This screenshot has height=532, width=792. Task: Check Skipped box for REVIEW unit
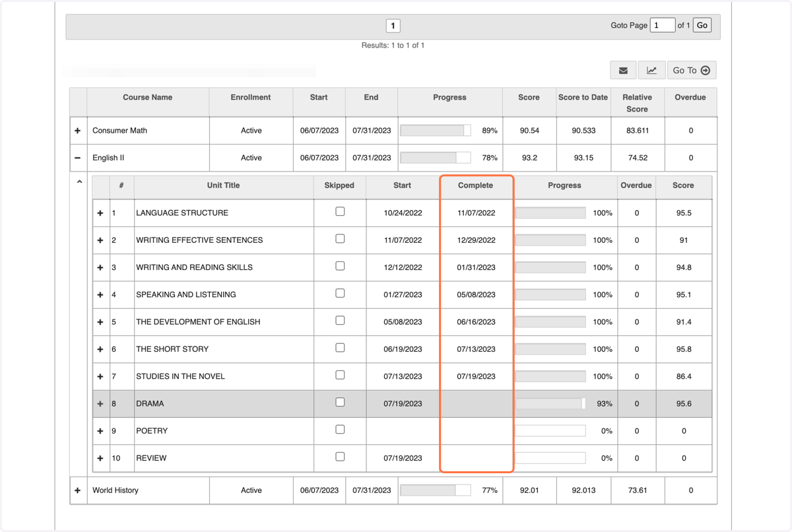tap(340, 457)
